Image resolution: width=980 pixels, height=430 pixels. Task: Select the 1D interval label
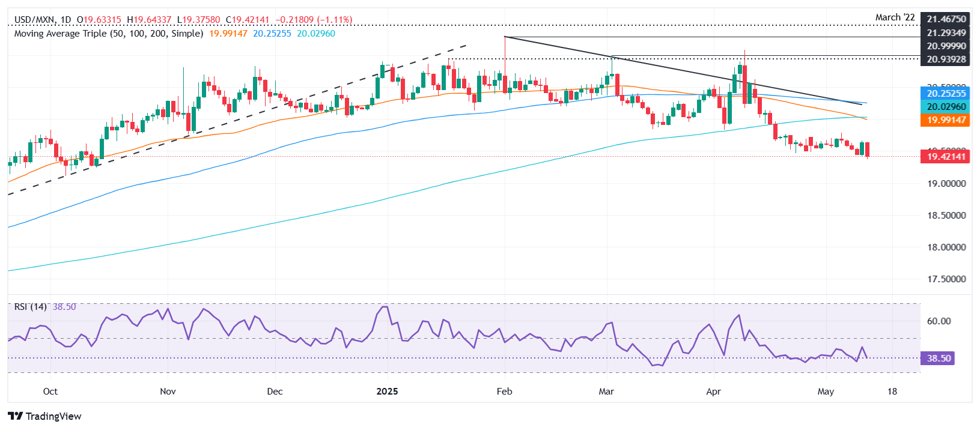click(65, 20)
